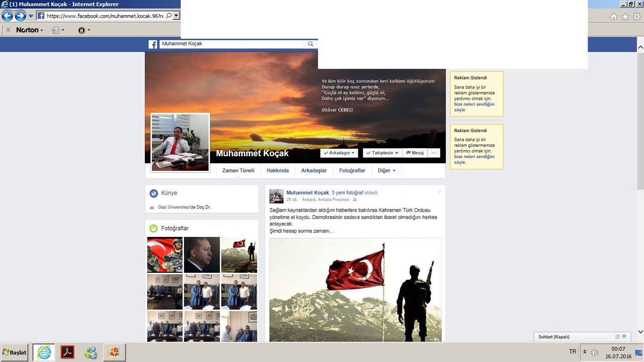Click the volume speaker tray icon
Screen dimensions: 644x362
594,352
